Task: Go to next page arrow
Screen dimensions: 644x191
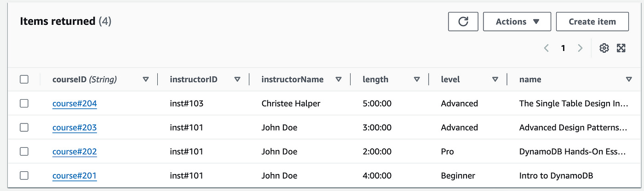Action: (x=580, y=48)
